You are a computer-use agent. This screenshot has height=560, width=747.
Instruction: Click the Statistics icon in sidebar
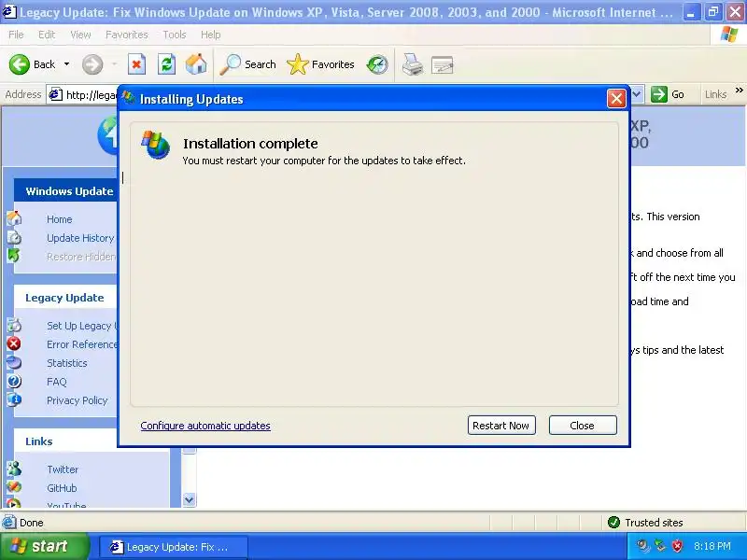click(14, 362)
